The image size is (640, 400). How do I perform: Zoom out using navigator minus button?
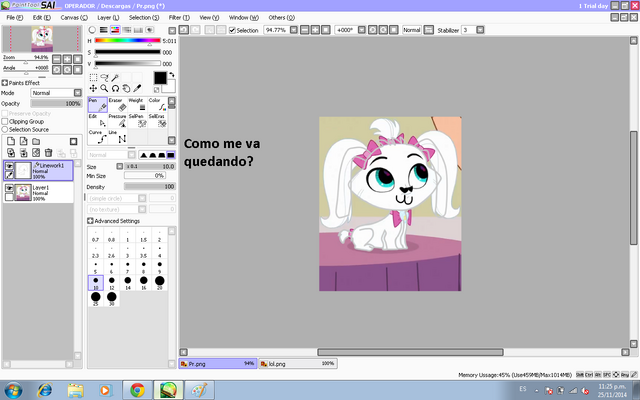click(57, 59)
